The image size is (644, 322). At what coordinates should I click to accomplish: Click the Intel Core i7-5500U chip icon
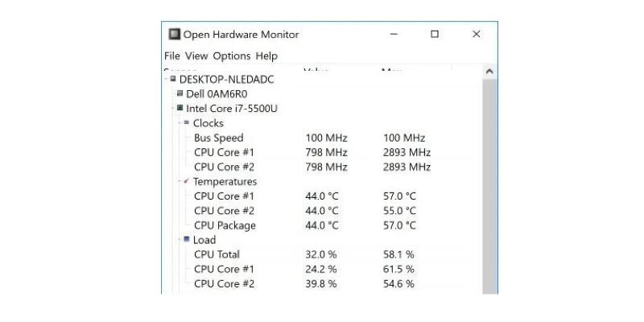tap(180, 108)
